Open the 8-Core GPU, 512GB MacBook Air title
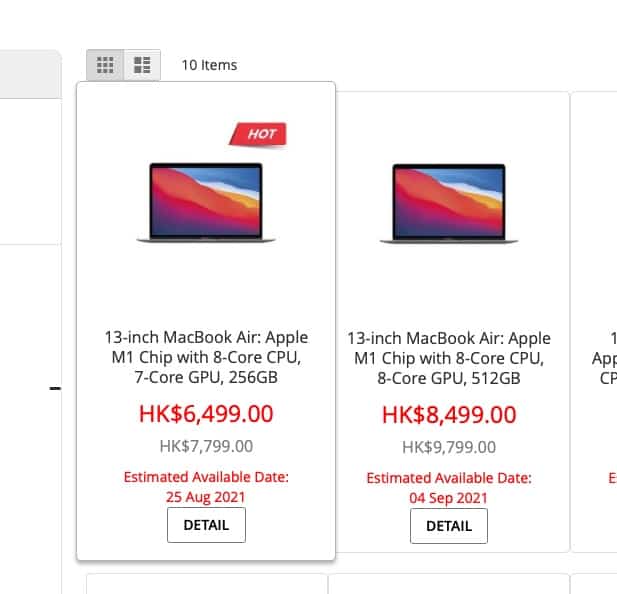 (x=448, y=358)
